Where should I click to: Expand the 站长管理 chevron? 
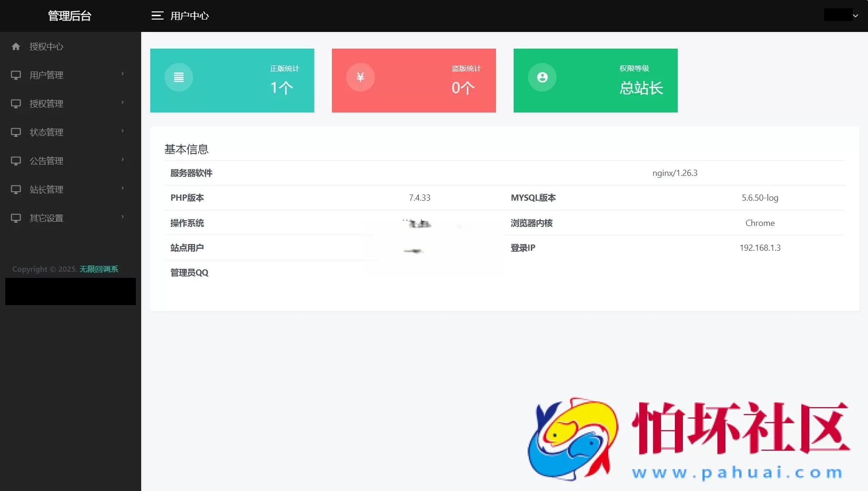click(x=123, y=189)
